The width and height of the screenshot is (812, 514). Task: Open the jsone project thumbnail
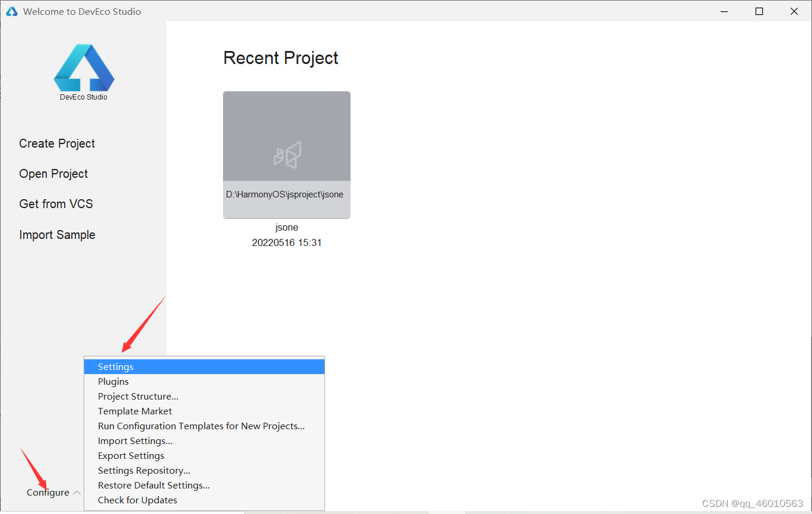pyautogui.click(x=286, y=155)
